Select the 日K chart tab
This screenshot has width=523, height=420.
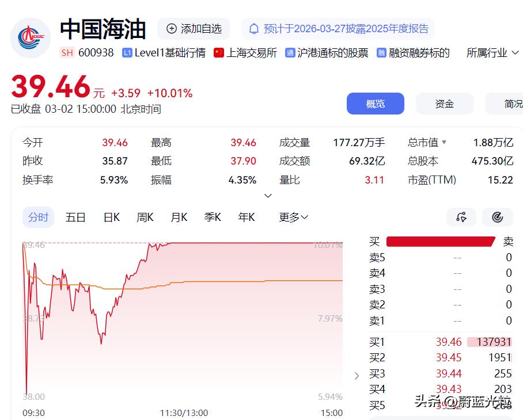click(111, 217)
